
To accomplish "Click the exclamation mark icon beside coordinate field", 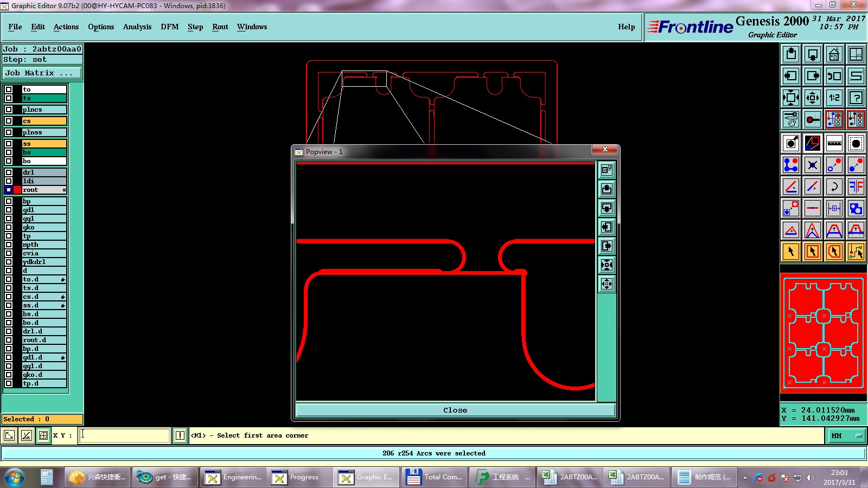I will [x=180, y=435].
